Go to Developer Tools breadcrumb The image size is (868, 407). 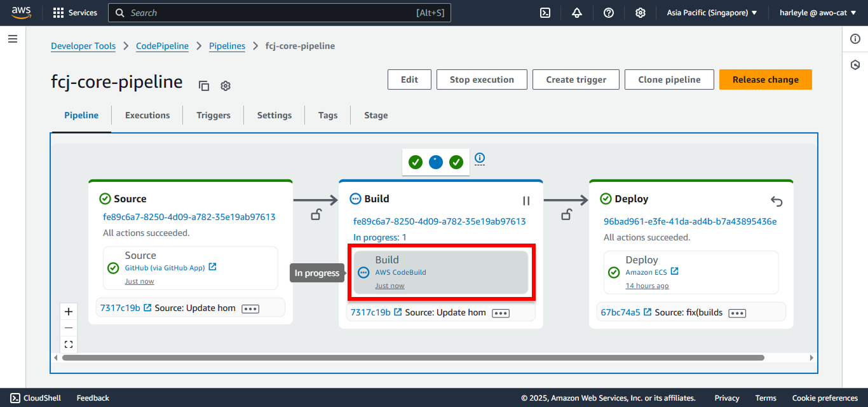83,46
